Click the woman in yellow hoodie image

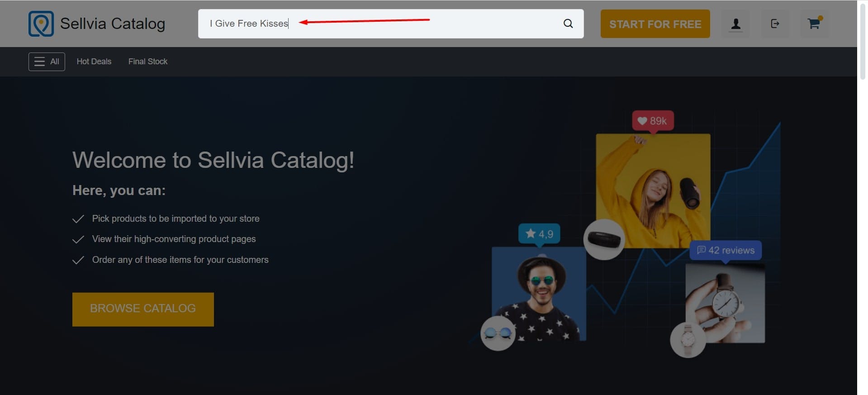[653, 190]
